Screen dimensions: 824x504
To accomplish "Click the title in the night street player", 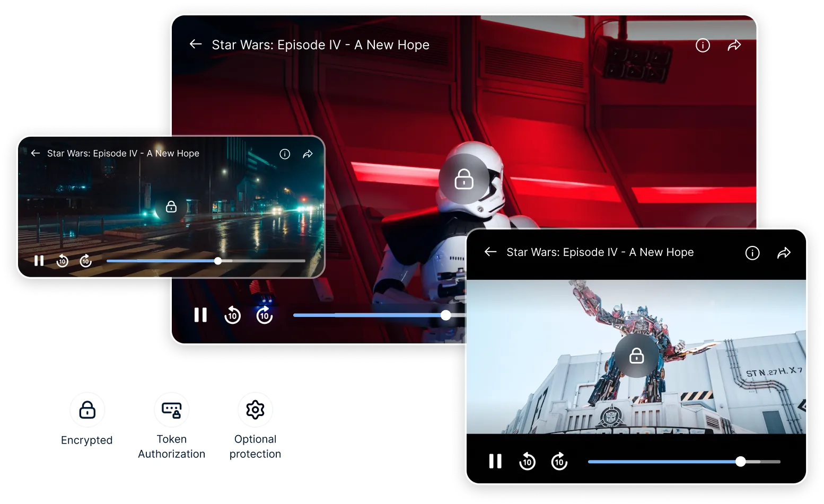I will click(123, 154).
